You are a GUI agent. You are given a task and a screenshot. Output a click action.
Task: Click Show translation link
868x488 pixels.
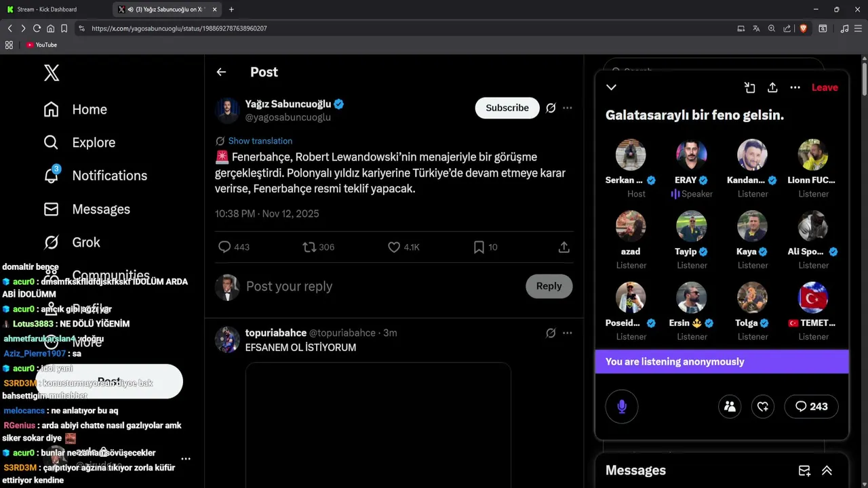260,141
